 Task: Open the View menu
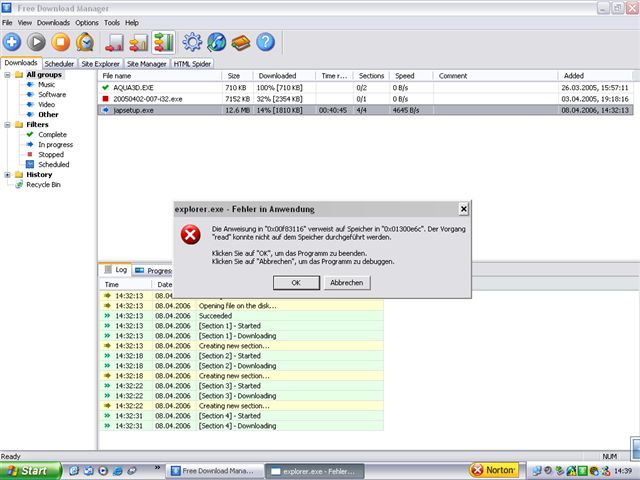(24, 22)
